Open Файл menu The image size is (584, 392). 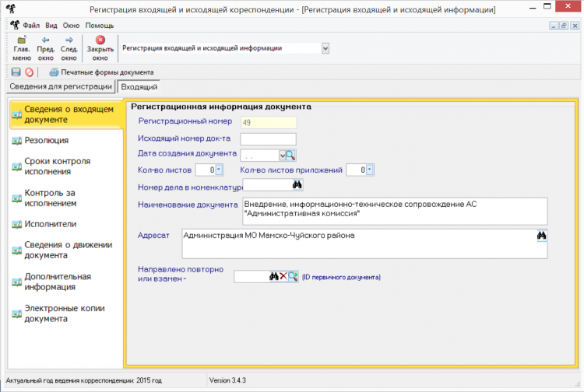tap(31, 26)
